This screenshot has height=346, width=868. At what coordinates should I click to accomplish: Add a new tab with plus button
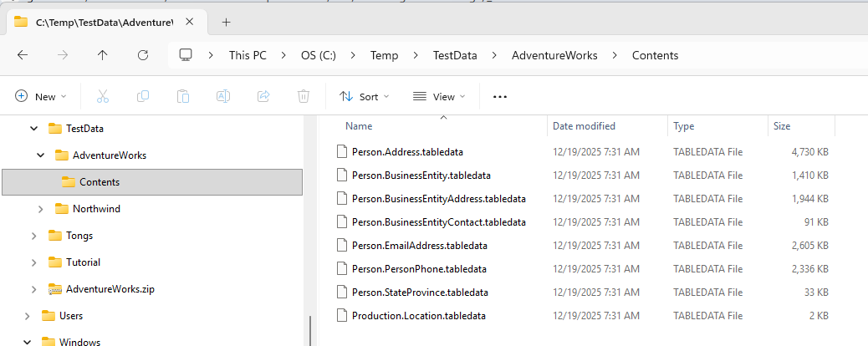(x=226, y=22)
